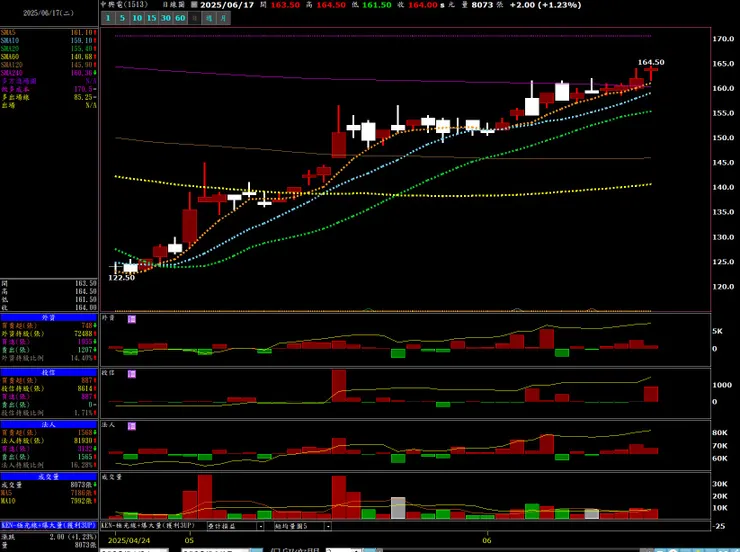Click the SMA240 indicator row

pos(49,73)
